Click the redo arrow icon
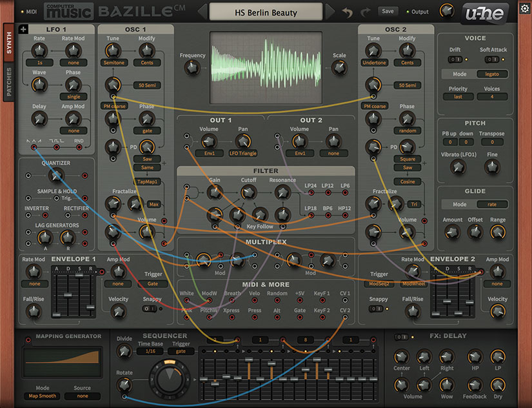Image resolution: width=532 pixels, height=408 pixels. coord(366,10)
